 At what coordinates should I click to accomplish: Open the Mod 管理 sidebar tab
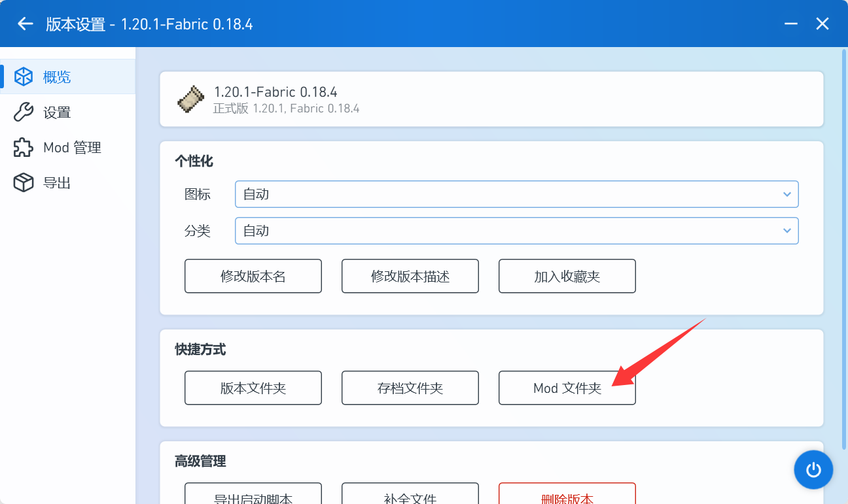tap(68, 148)
